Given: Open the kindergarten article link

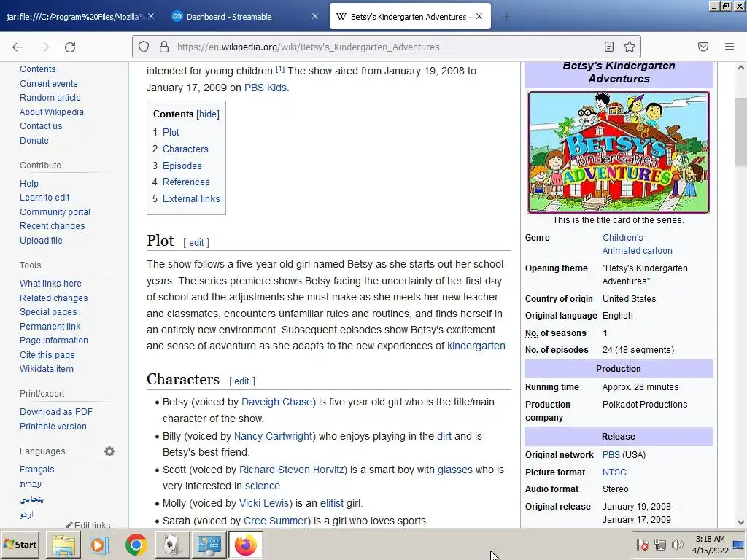Looking at the screenshot, I should pos(476,346).
